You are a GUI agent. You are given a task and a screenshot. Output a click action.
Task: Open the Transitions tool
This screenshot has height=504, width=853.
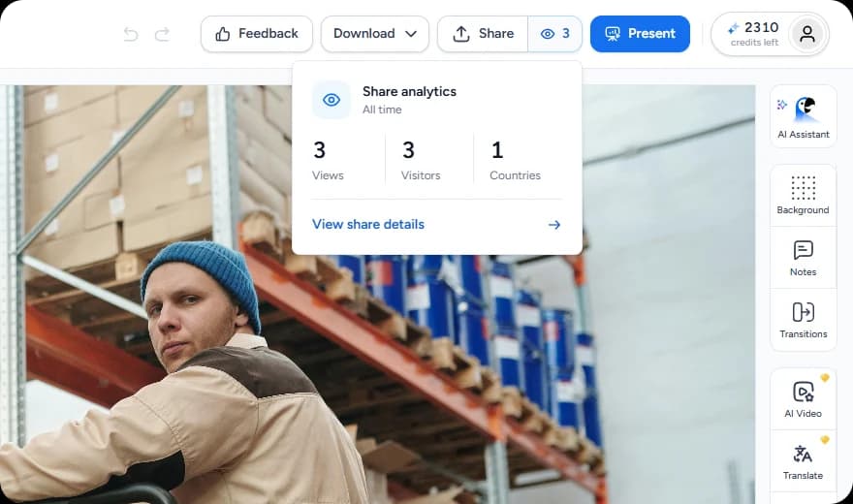click(x=803, y=320)
